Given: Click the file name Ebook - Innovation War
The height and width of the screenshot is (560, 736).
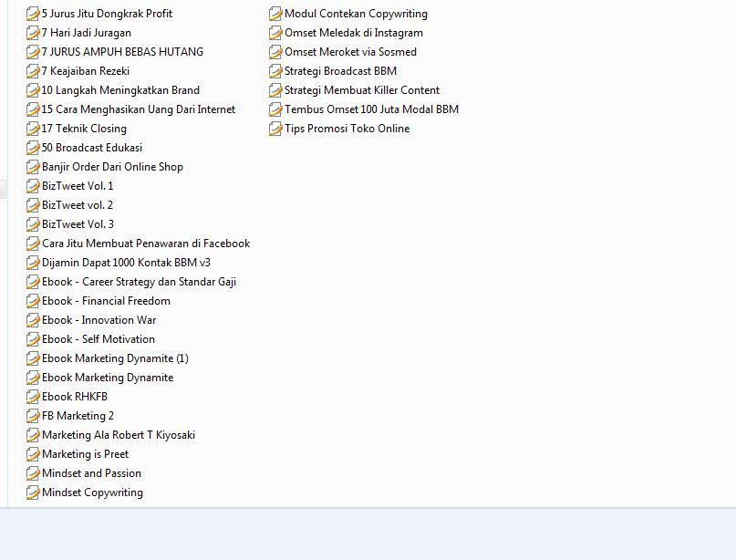Looking at the screenshot, I should (x=99, y=320).
